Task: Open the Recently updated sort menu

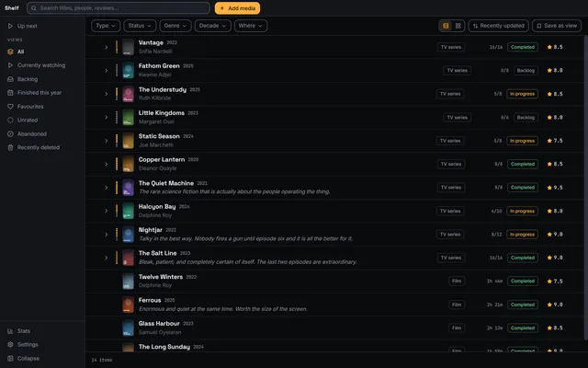Action: click(498, 26)
